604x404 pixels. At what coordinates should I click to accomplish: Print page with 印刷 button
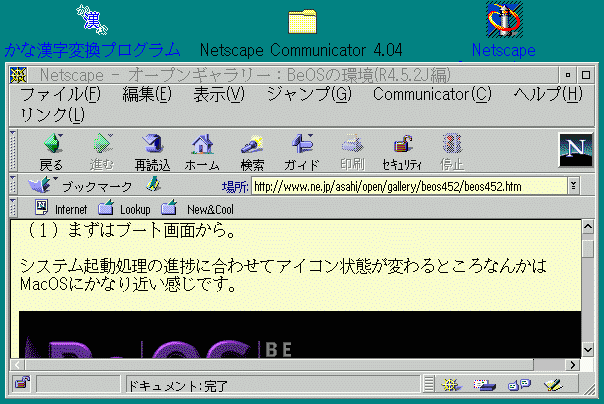(352, 152)
